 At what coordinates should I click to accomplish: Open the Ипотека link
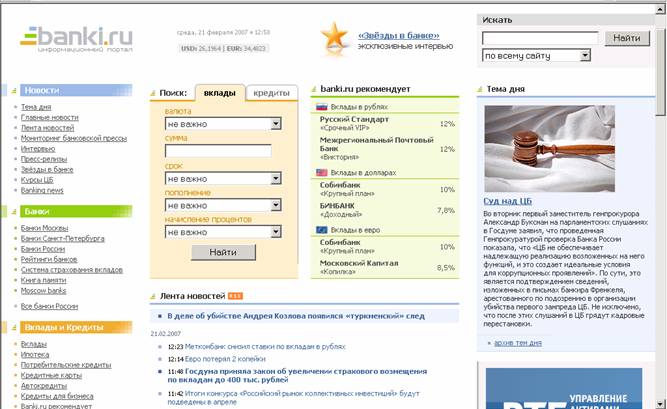point(35,355)
